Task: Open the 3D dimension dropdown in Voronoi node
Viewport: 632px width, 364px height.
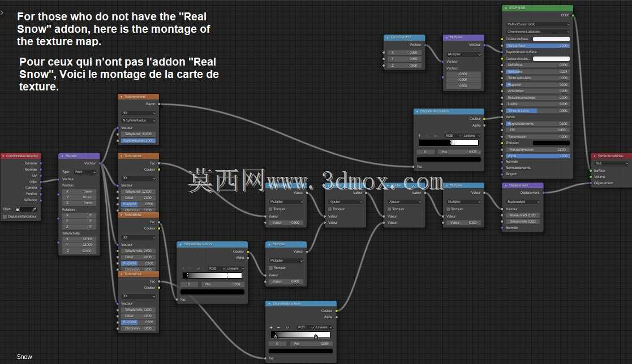Action: click(138, 113)
